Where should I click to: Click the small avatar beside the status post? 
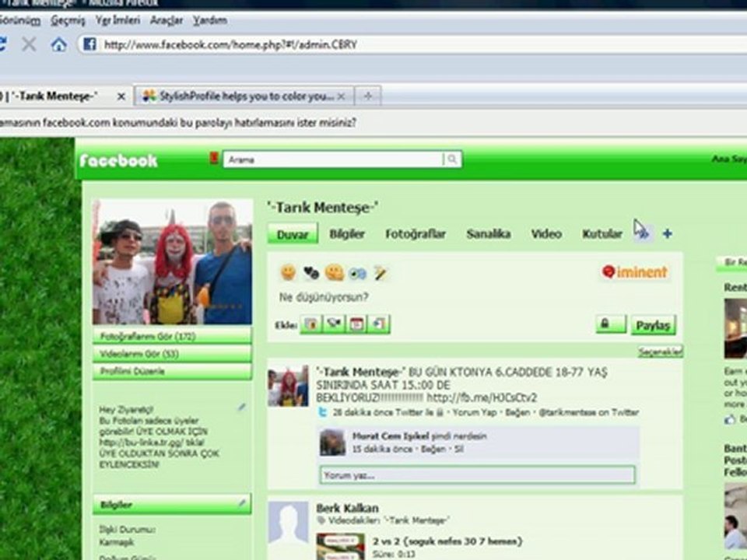(x=288, y=385)
